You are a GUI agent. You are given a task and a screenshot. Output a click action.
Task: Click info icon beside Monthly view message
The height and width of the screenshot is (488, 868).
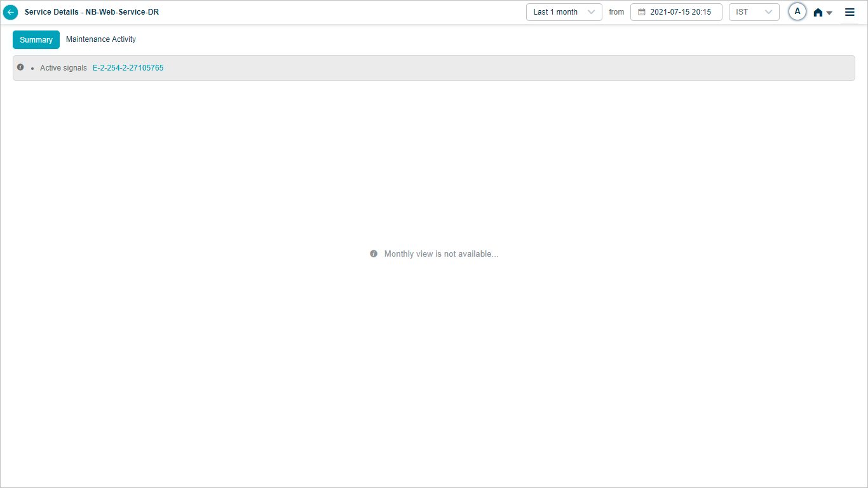[374, 254]
